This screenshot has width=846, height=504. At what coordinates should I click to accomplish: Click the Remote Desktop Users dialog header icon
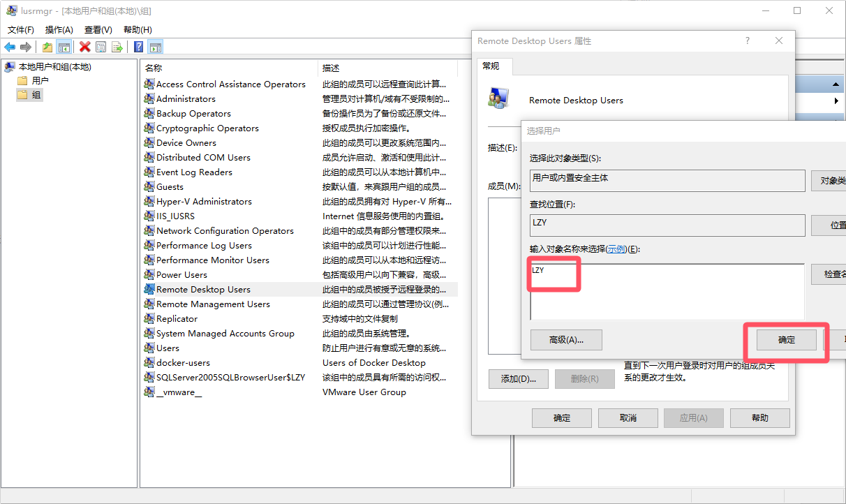tap(498, 99)
